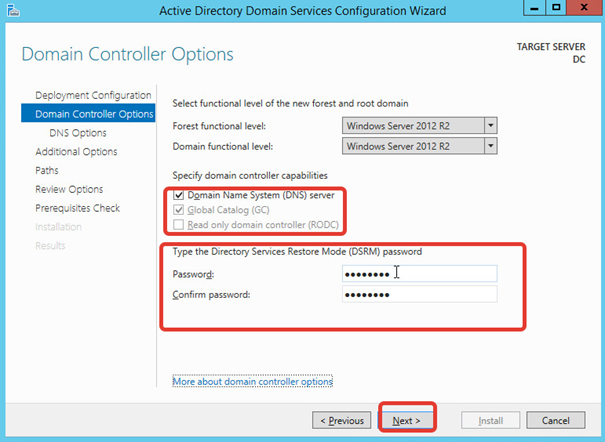Close the wizard with the X button
Viewport: 605px width, 442px height.
[585, 10]
